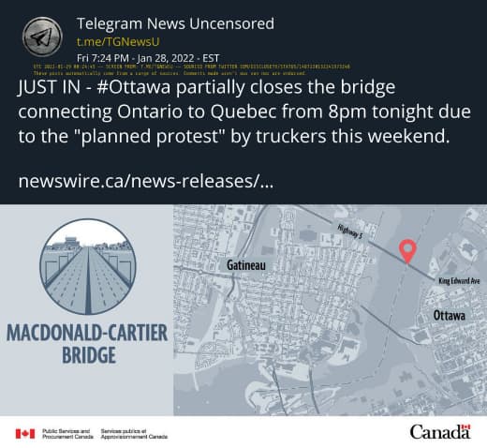Click the red location pin on map
487x448 pixels.
(407, 251)
